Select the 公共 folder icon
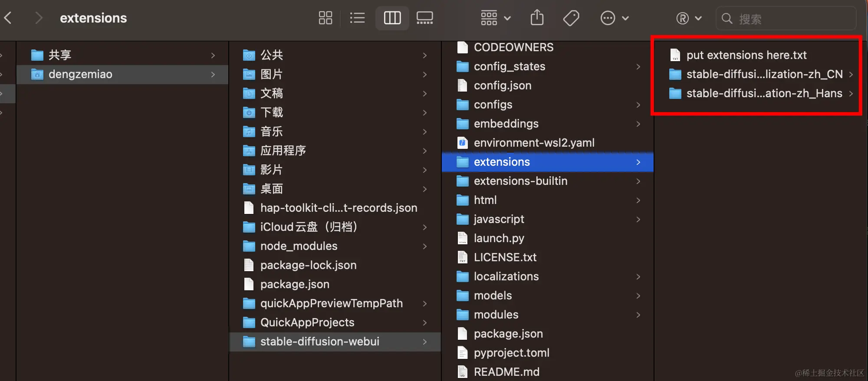The width and height of the screenshot is (868, 381). tap(249, 55)
